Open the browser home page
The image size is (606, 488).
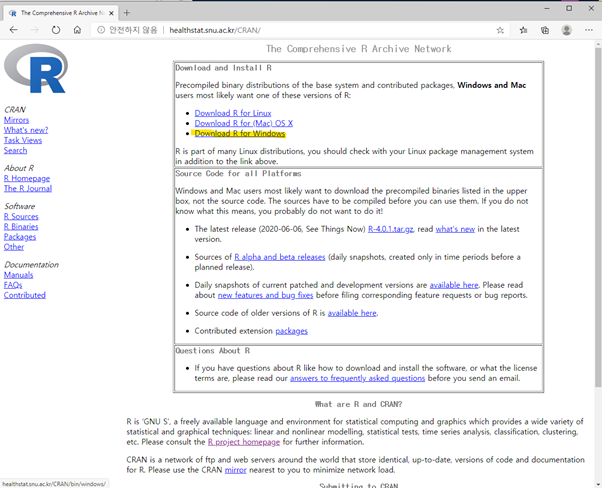coord(77,30)
